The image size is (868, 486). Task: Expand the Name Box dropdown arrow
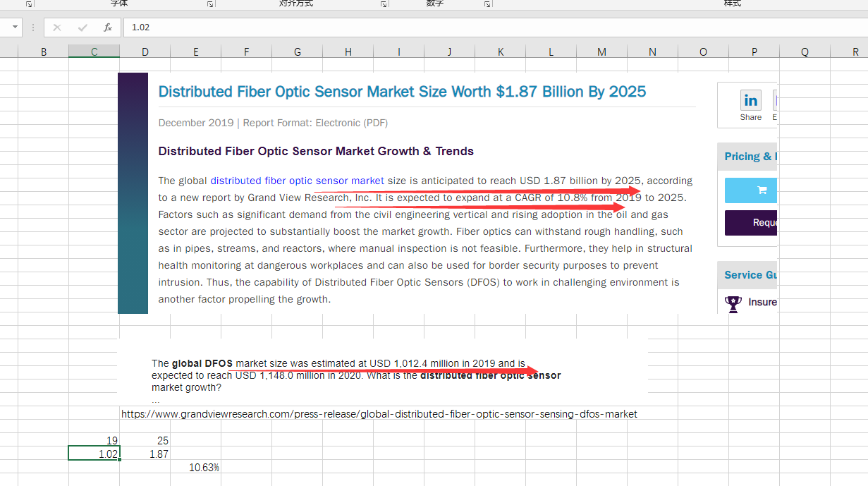tap(15, 28)
